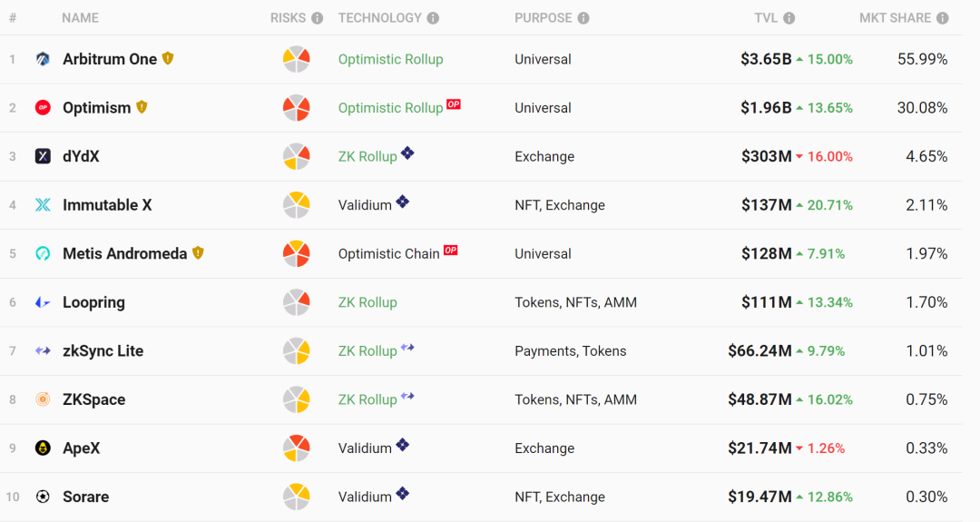Screen dimensions: 980x522
Task: Click the zkSync Lite logo icon
Action: pos(43,350)
